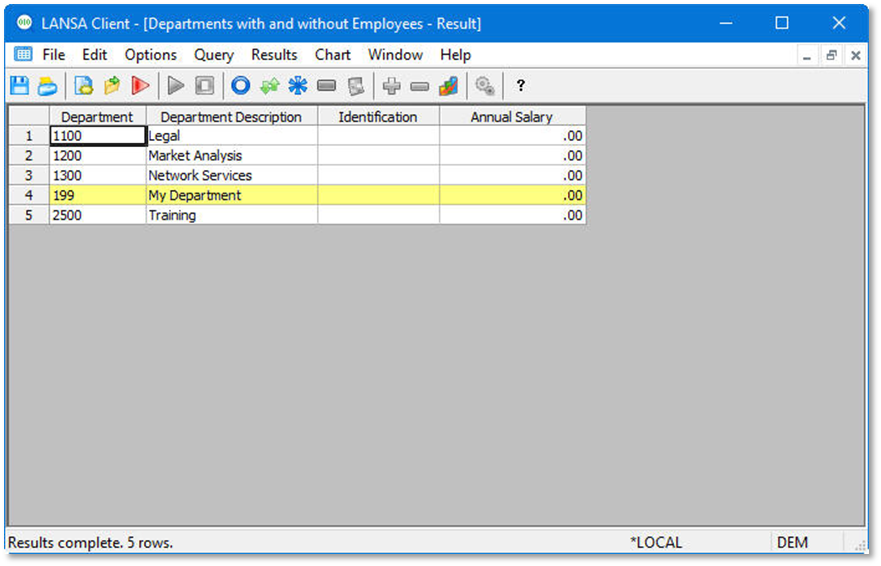The image size is (881, 566).
Task: Select the cell containing 1100
Action: point(98,136)
